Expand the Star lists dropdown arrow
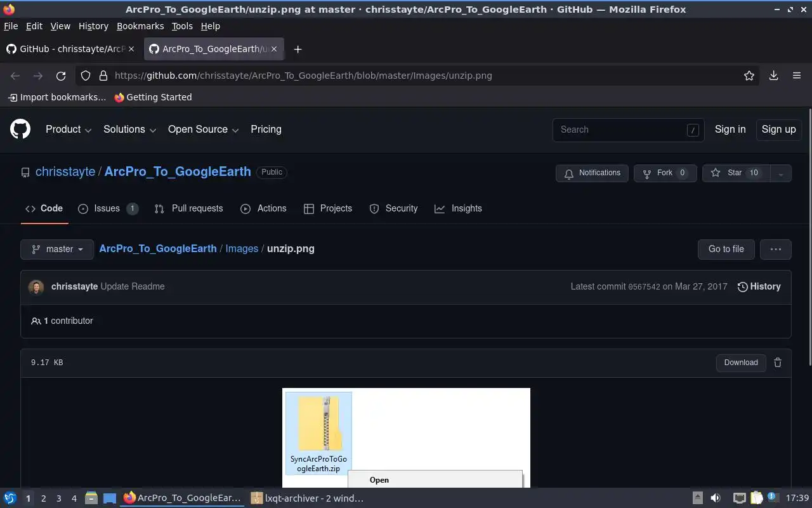The image size is (812, 508). (781, 173)
